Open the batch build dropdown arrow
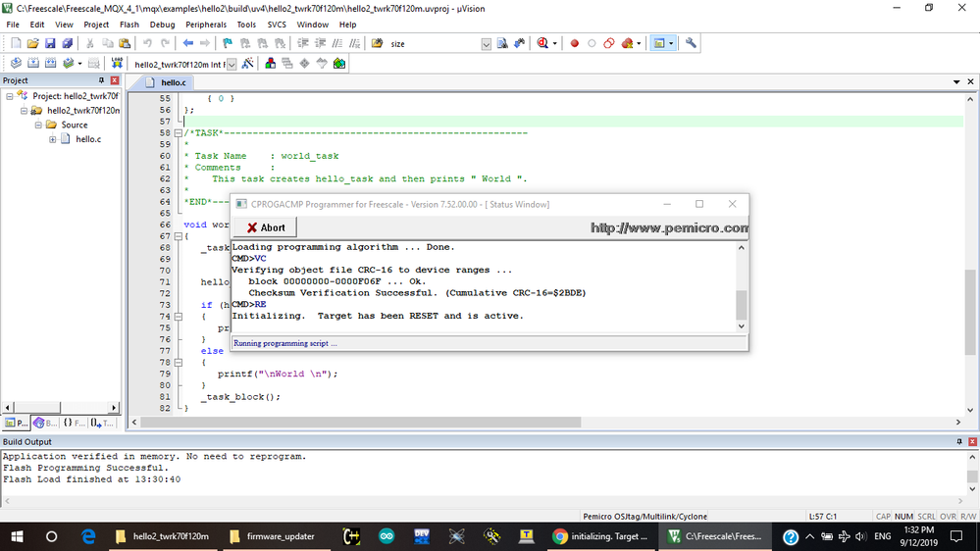Screen dimensions: 980x551 [79, 64]
